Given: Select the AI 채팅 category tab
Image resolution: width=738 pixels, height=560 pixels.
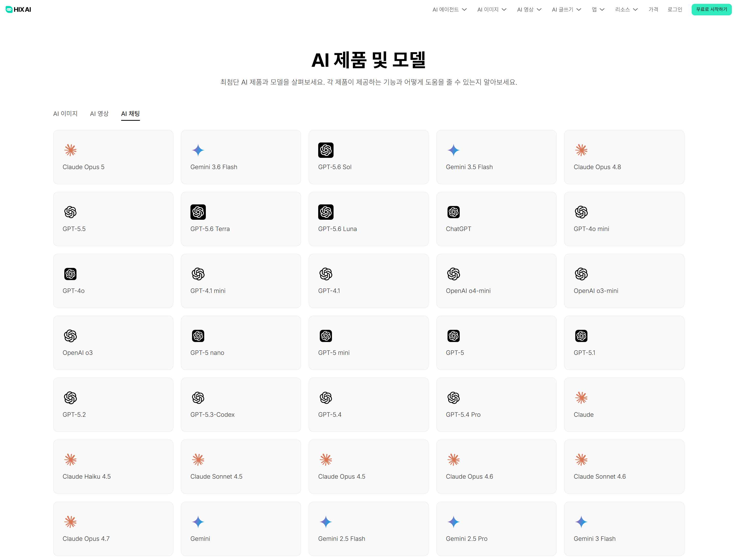Looking at the screenshot, I should (131, 114).
